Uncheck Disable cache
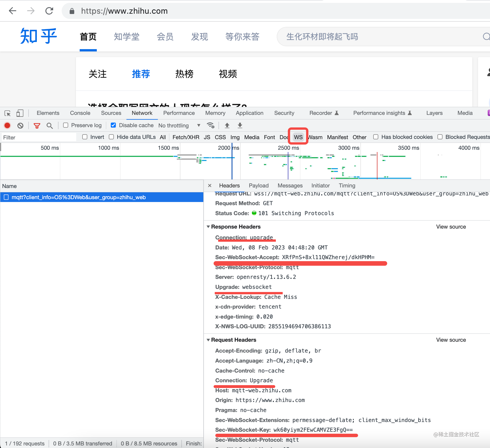This screenshot has width=490, height=448. point(113,125)
